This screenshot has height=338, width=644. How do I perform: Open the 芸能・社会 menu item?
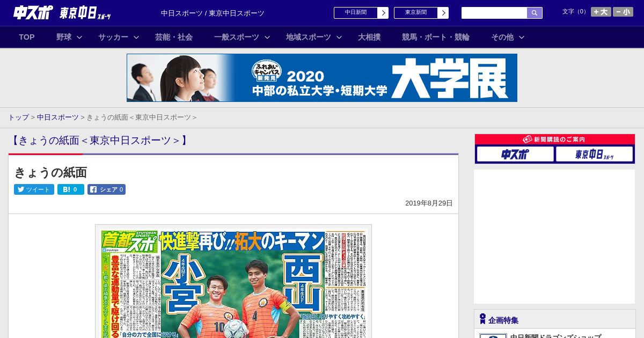point(174,37)
